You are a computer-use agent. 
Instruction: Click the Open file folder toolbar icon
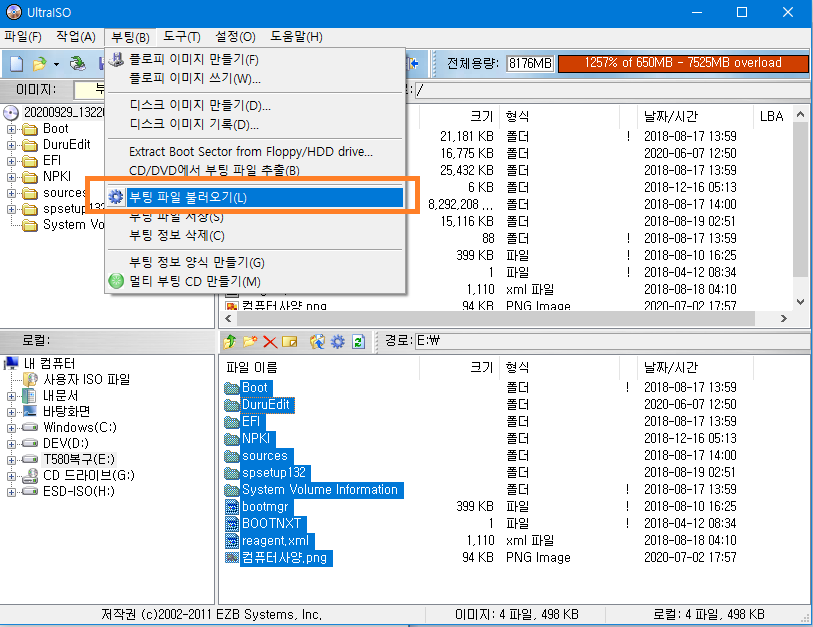coord(39,64)
